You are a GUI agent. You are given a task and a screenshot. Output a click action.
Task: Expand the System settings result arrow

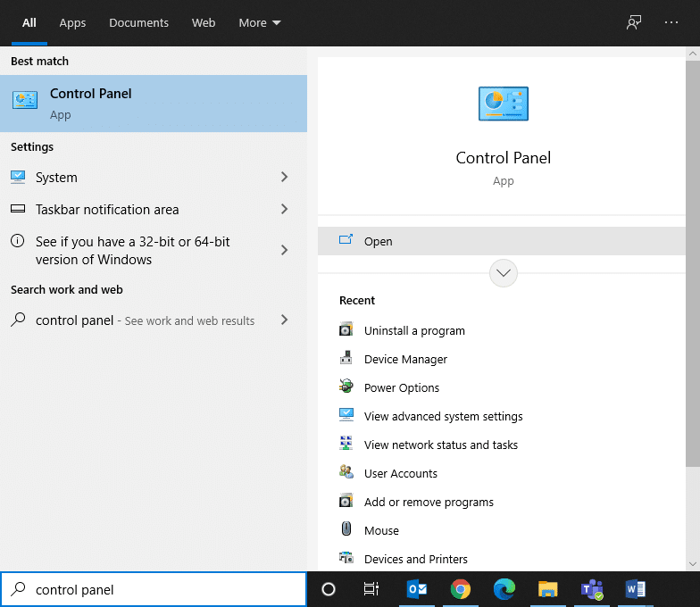coord(285,178)
